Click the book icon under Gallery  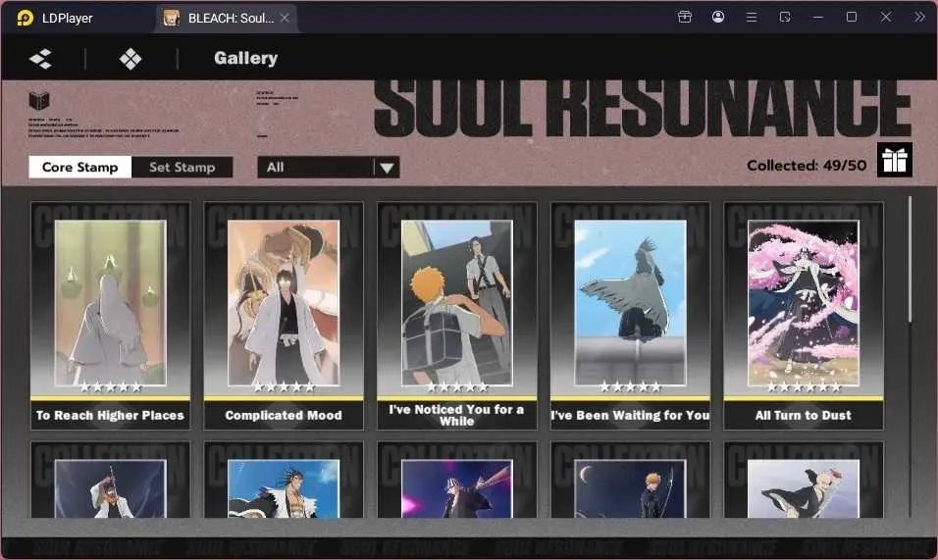[x=39, y=101]
